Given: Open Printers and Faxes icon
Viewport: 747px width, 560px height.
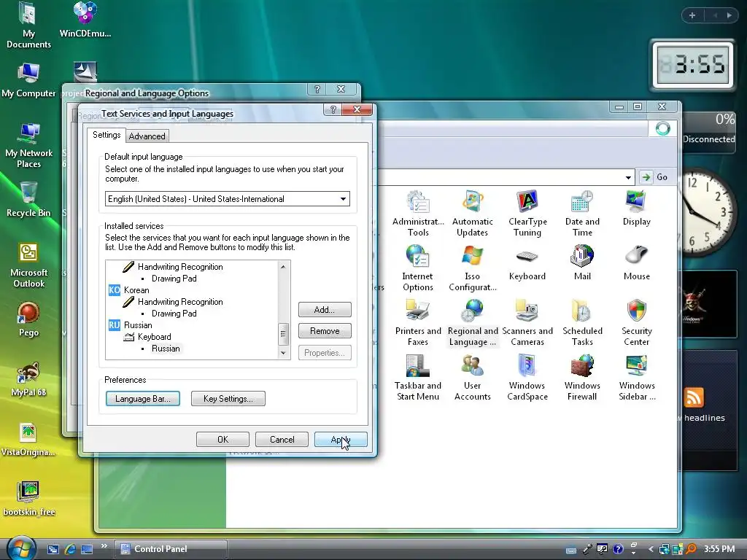Looking at the screenshot, I should pyautogui.click(x=418, y=323).
